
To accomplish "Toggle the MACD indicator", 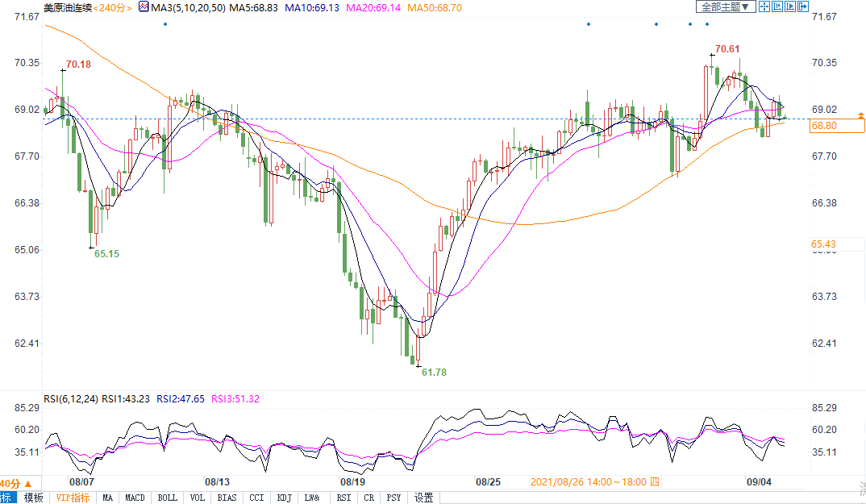I will (x=135, y=498).
